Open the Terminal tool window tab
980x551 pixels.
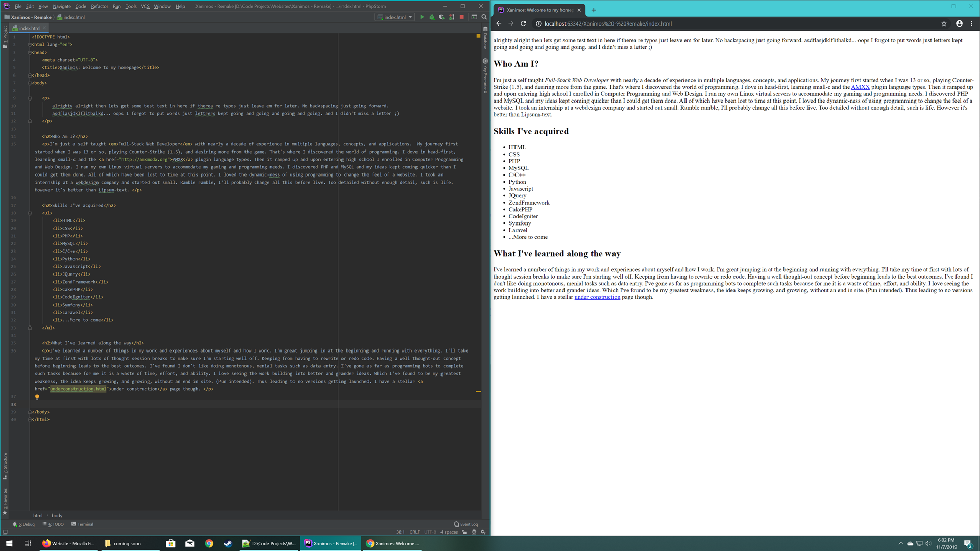coord(82,524)
